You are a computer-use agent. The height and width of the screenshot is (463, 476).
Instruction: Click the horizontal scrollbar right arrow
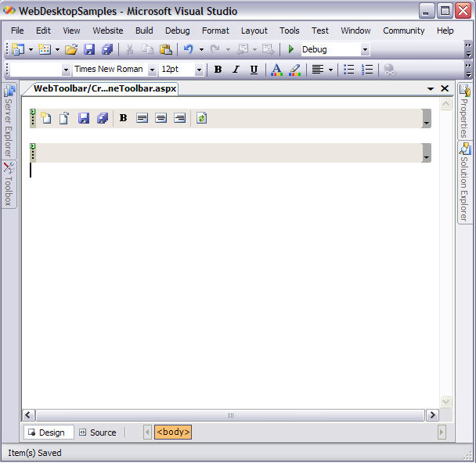[x=431, y=415]
